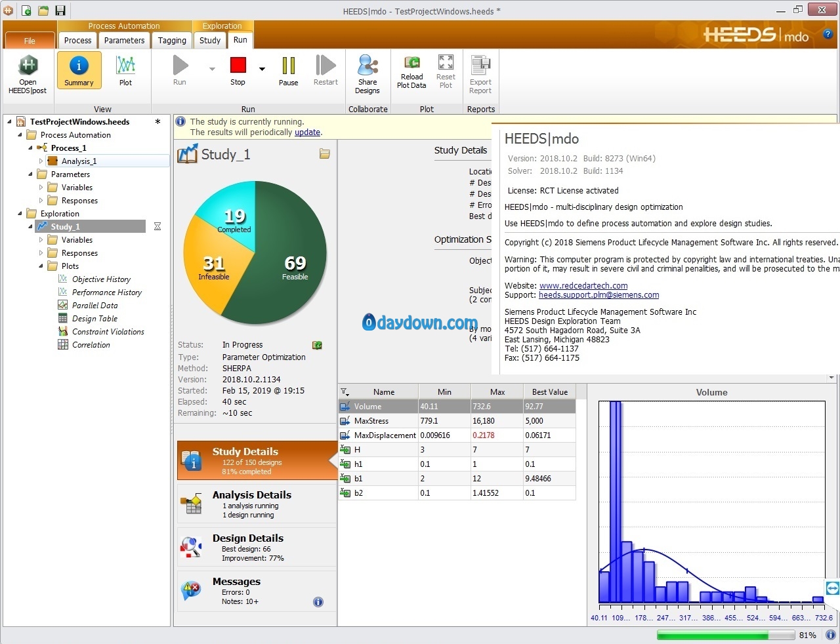Collapse the TestProjectWindows.heeds root node
The width and height of the screenshot is (840, 644).
(x=9, y=121)
